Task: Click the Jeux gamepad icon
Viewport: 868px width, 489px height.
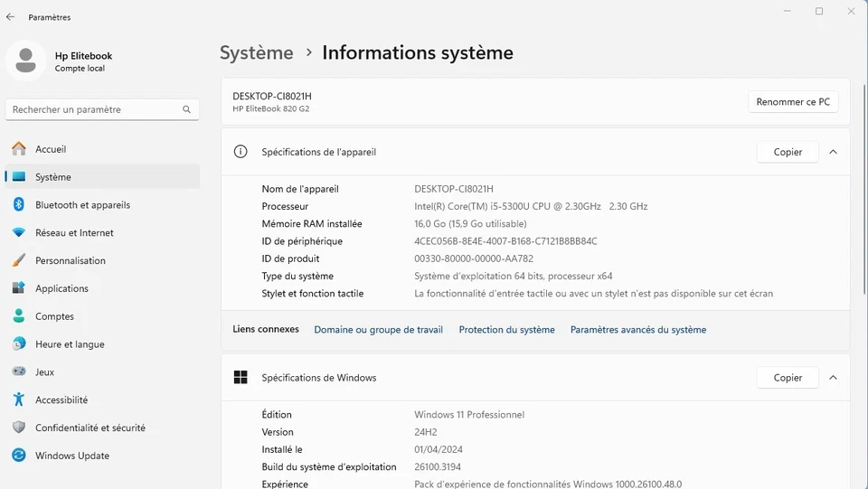Action: 19,371
